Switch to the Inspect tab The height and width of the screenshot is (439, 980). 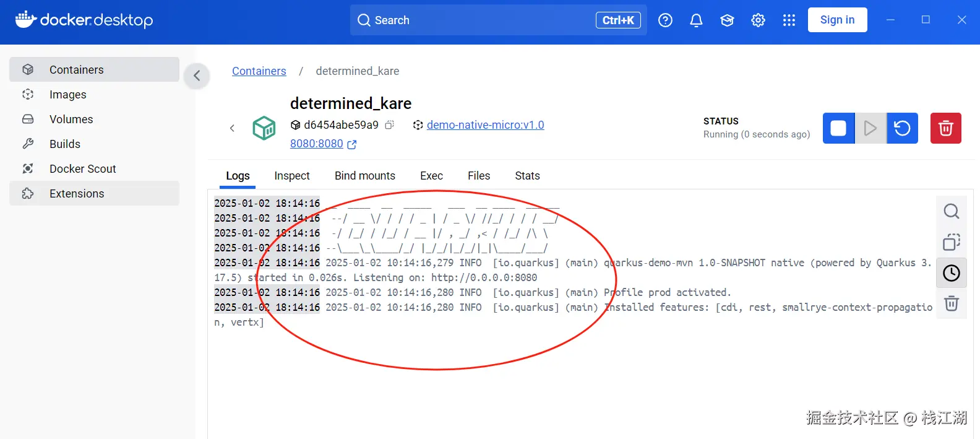292,176
